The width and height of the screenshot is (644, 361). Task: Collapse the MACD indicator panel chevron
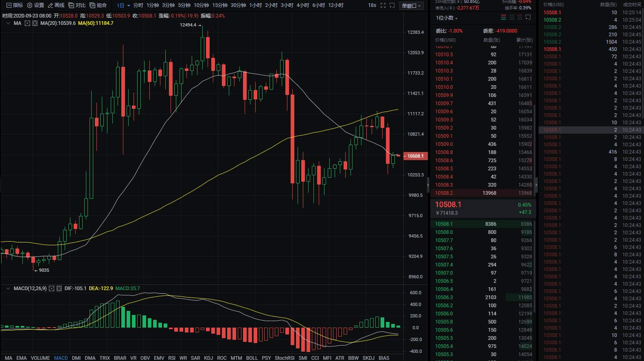click(x=8, y=288)
